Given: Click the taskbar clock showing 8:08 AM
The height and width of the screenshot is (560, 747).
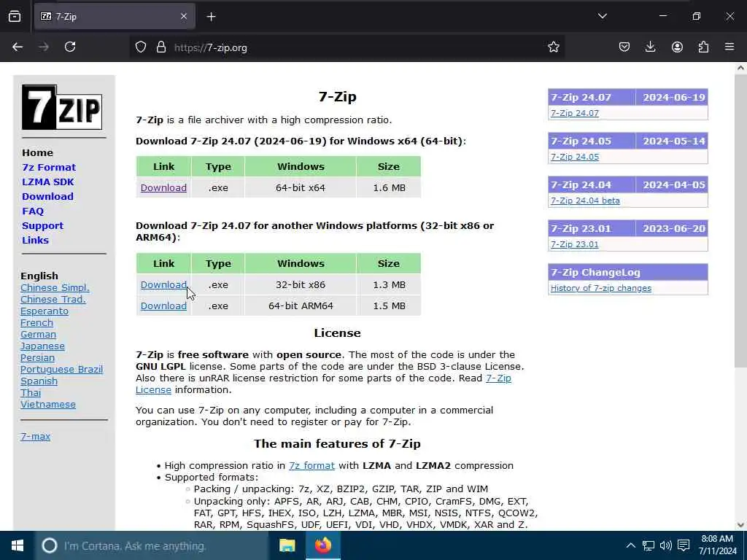Looking at the screenshot, I should (x=717, y=545).
